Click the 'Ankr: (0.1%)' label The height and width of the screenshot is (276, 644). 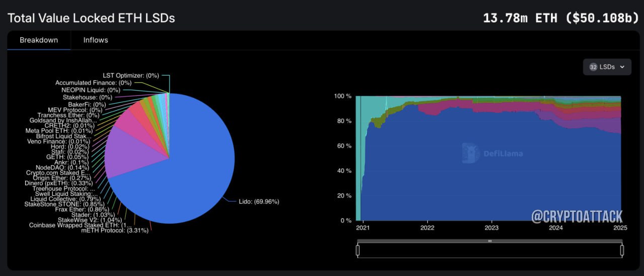tap(72, 162)
